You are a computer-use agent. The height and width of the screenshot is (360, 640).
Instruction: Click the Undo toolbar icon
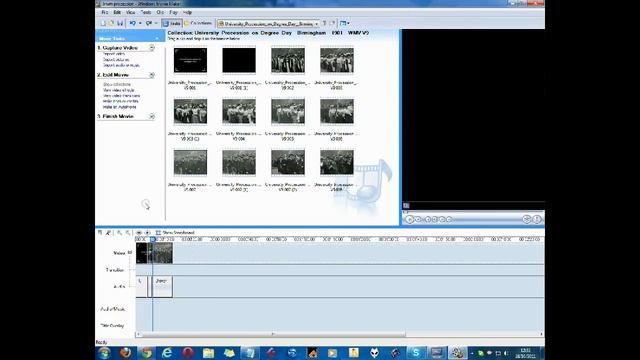(133, 24)
